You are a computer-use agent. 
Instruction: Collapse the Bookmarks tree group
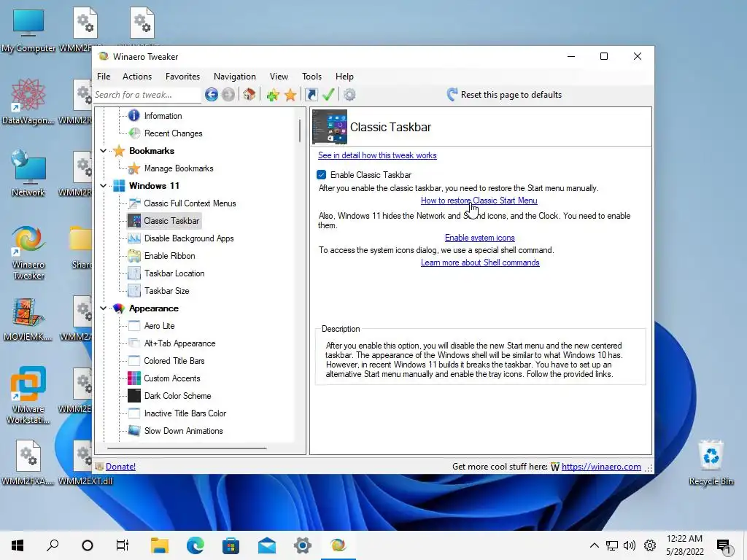(104, 150)
